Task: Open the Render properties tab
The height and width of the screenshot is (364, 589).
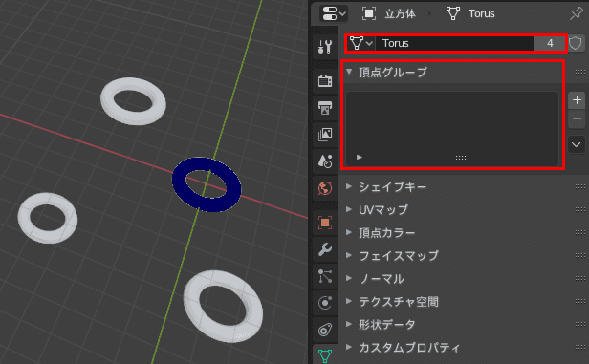Action: point(325,80)
